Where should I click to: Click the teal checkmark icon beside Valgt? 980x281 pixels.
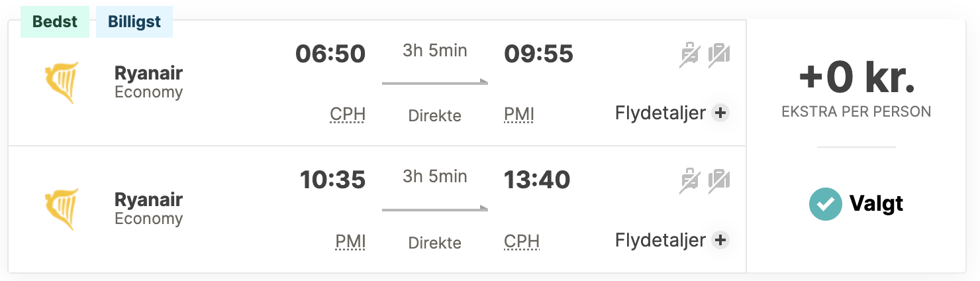pyautogui.click(x=825, y=203)
